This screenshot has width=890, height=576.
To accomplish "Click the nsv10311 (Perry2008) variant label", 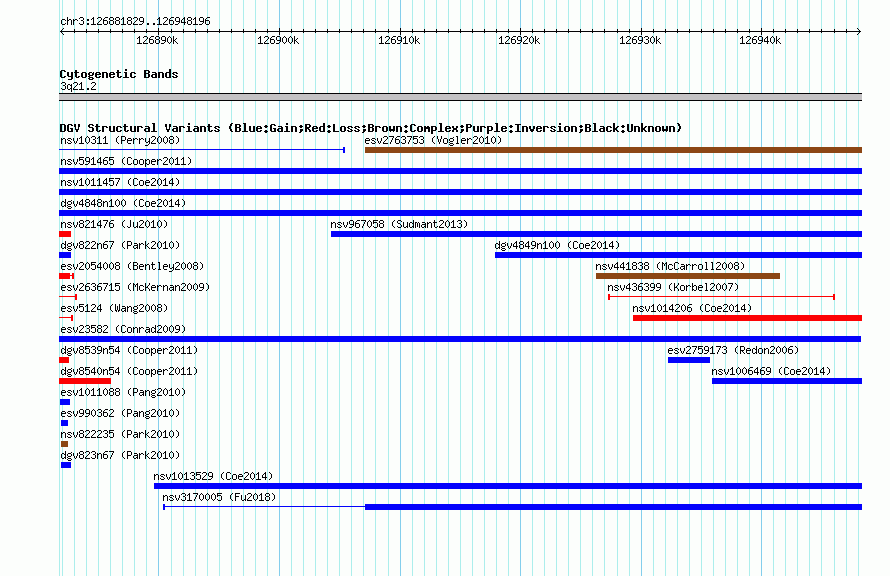I will click(120, 140).
